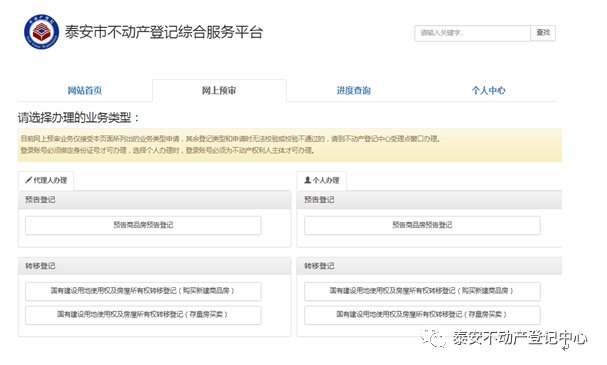Choose 预售商品房预告登记 under 个人办理
Image resolution: width=607 pixels, height=365 pixels.
(x=422, y=225)
